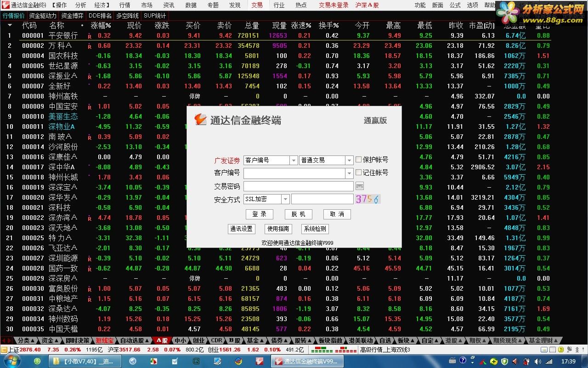Refresh the 3756 captcha image
588x368 pixels.
(368, 199)
